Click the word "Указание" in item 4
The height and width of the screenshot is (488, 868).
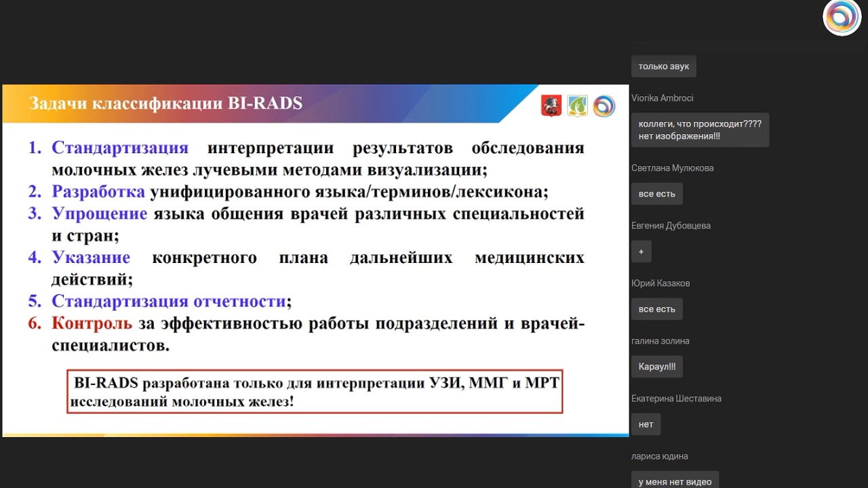tap(91, 258)
